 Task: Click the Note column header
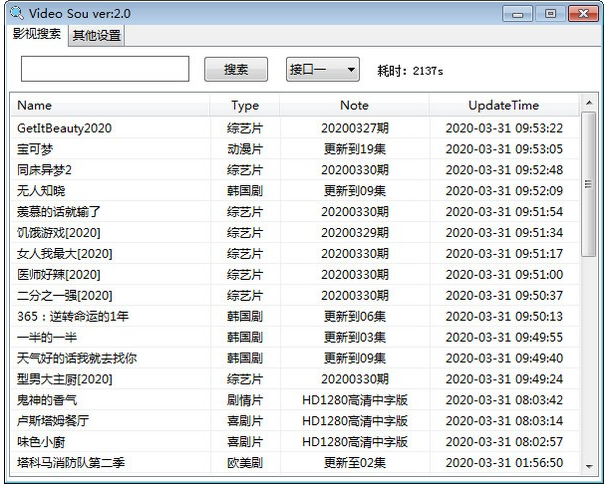pyautogui.click(x=354, y=105)
